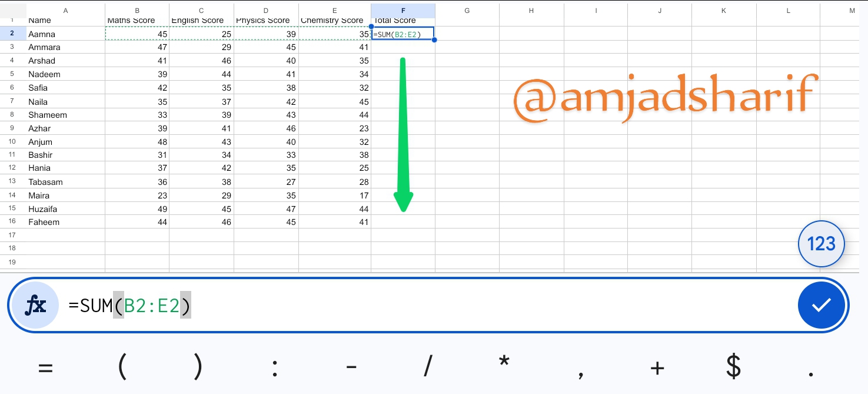Click the Aamna name cell
Viewport: 868px width, 394px height.
click(65, 34)
